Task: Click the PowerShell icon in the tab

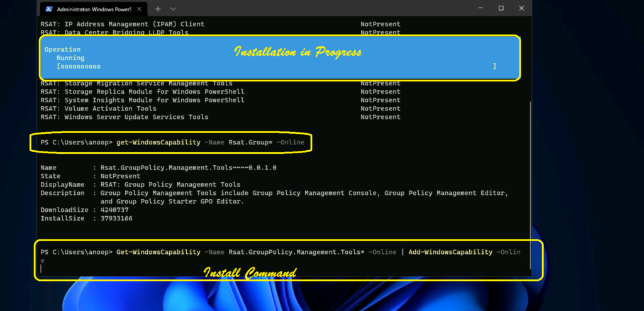Action: [48, 9]
